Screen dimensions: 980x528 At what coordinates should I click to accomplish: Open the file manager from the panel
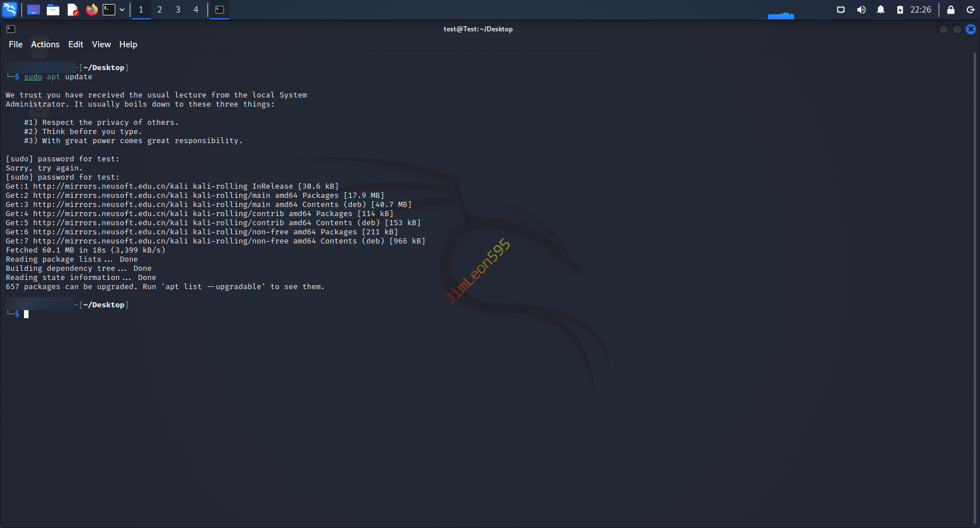[x=53, y=10]
